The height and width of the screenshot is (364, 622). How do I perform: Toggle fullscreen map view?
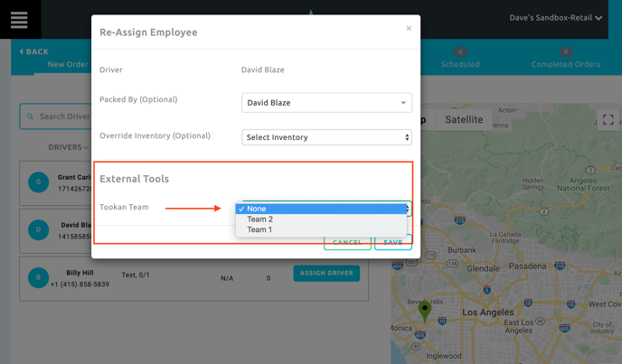click(608, 119)
